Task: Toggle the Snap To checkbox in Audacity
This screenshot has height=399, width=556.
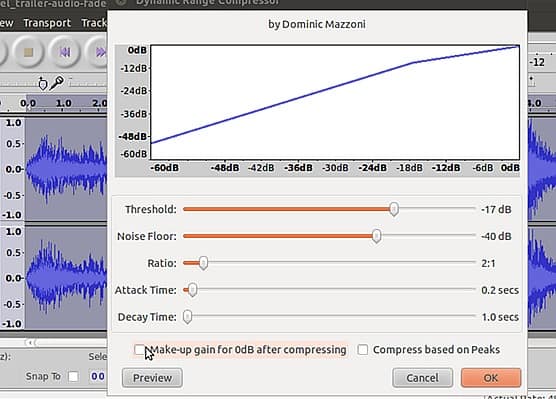Action: point(73,376)
